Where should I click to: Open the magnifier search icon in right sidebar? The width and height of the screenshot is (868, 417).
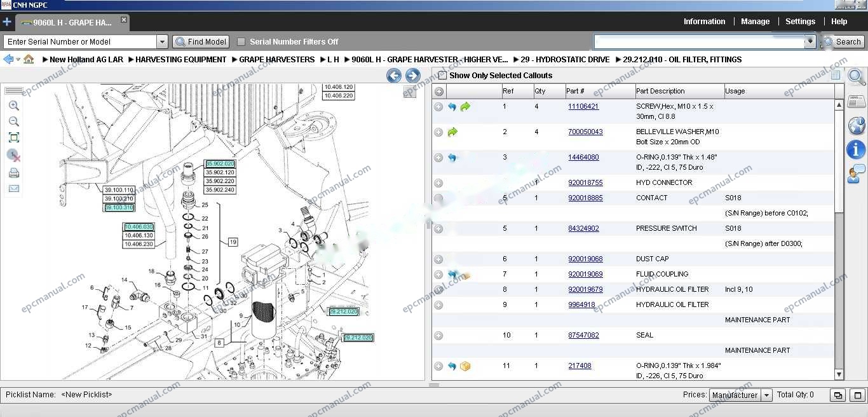[x=857, y=78]
